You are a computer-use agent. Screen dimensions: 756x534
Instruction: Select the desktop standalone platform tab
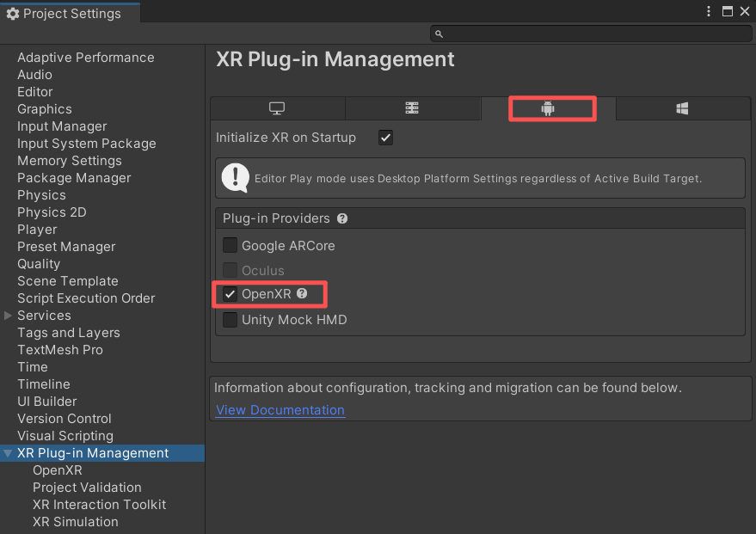[x=277, y=108]
